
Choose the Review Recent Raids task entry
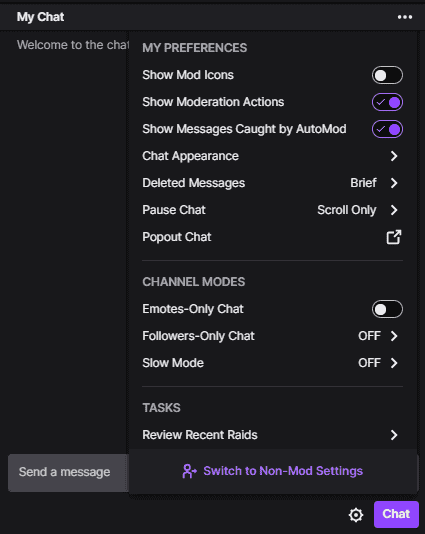(272, 435)
